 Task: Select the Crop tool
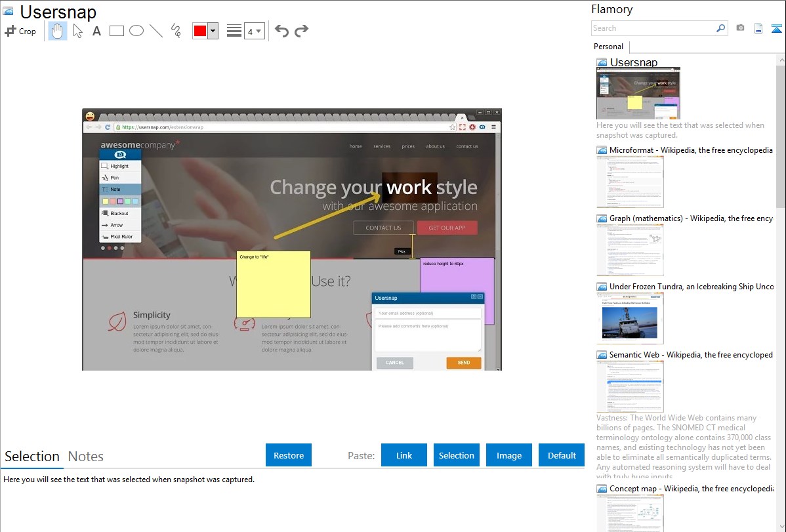pos(20,31)
